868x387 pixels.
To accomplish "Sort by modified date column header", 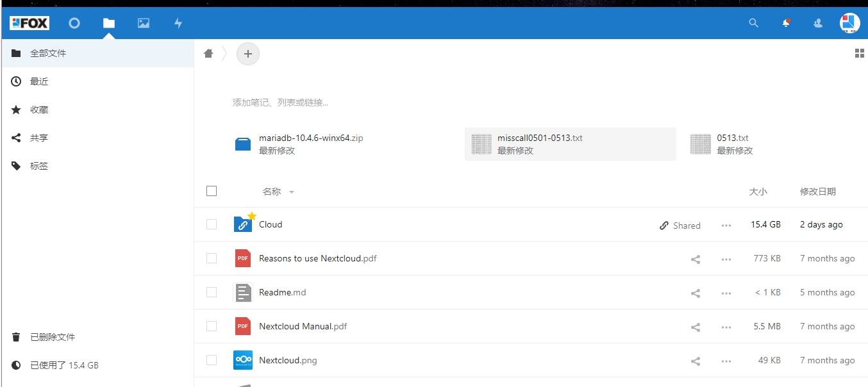I will pos(818,192).
